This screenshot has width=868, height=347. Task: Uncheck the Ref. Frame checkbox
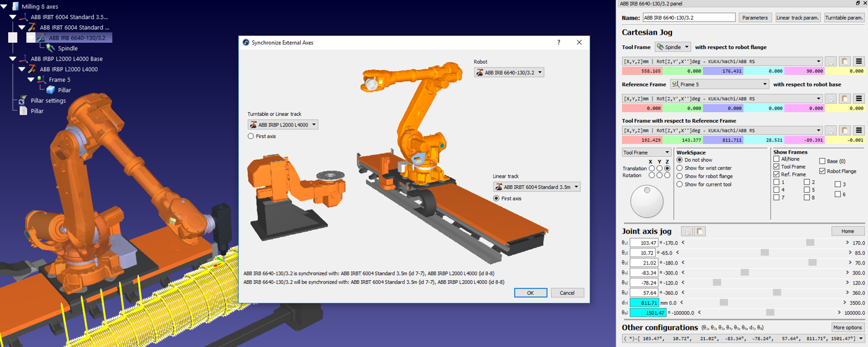[x=776, y=175]
